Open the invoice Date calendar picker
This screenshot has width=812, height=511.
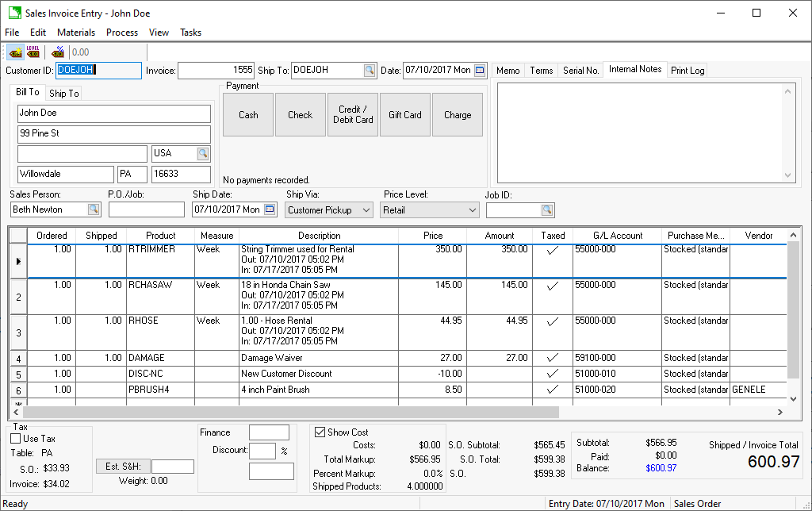pyautogui.click(x=480, y=70)
